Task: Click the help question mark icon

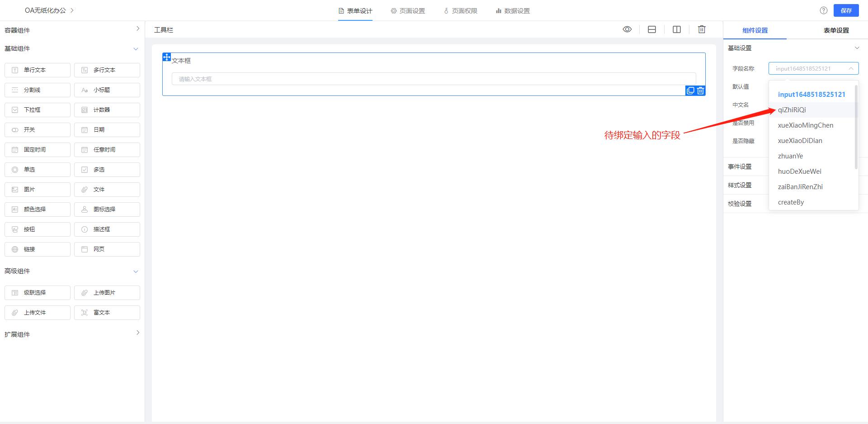Action: (824, 10)
